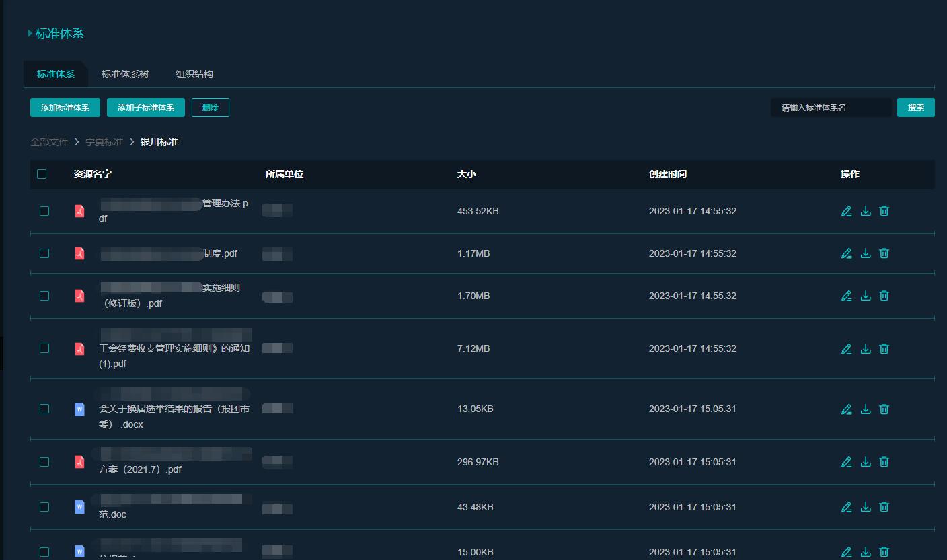
Task: Download the 453.52KB file
Action: 866,211
